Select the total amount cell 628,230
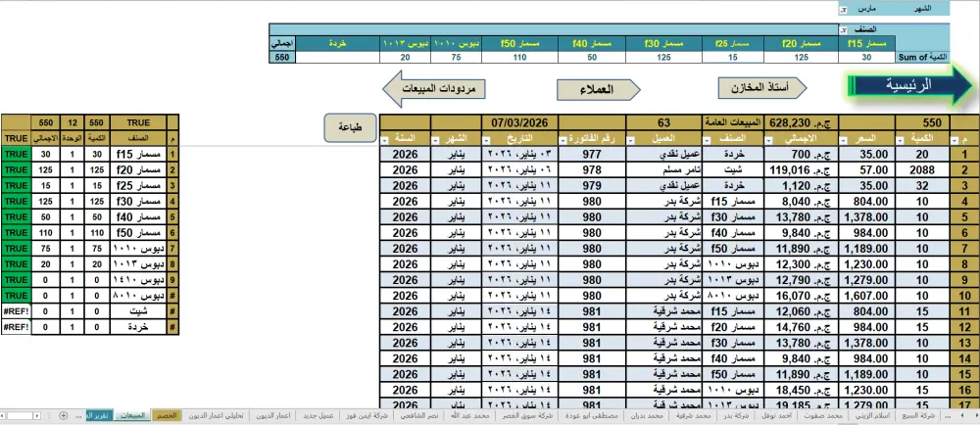The image size is (980, 425). tap(803, 122)
